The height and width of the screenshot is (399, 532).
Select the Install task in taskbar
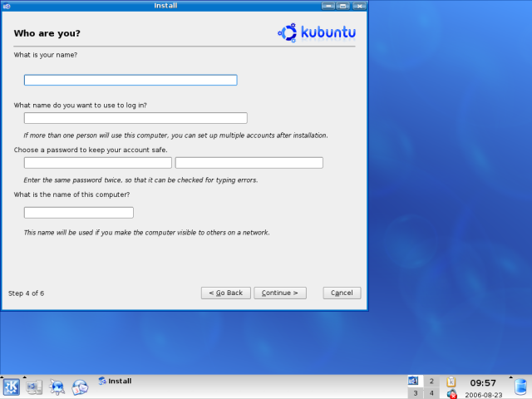(115, 382)
